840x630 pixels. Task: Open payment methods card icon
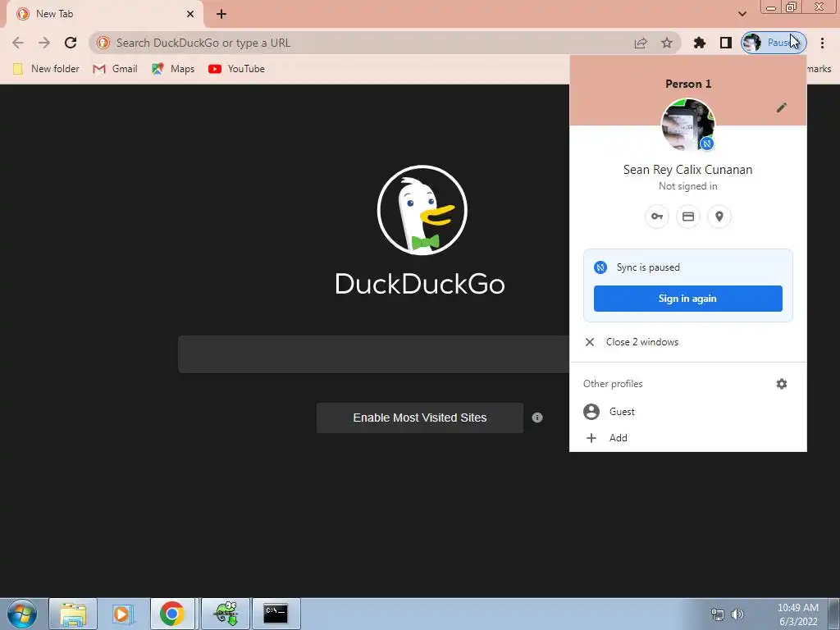pyautogui.click(x=688, y=217)
